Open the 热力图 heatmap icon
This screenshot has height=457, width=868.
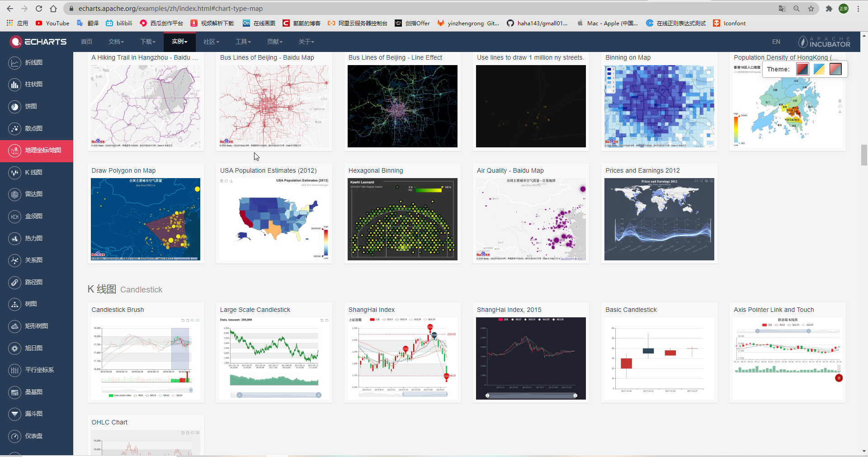(x=15, y=238)
